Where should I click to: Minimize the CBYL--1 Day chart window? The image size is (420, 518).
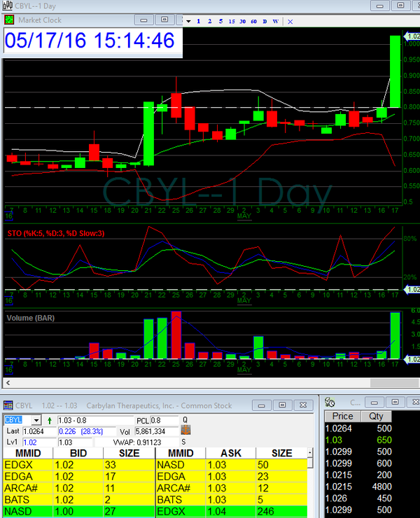point(379,6)
